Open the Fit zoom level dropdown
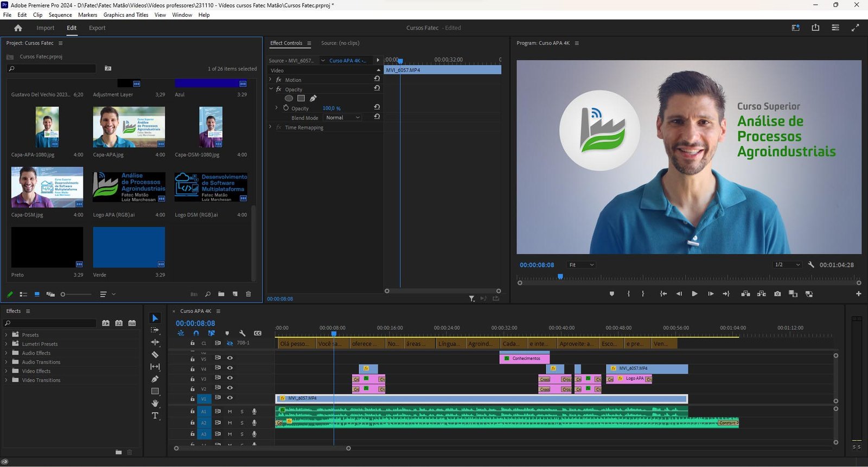 pyautogui.click(x=581, y=265)
